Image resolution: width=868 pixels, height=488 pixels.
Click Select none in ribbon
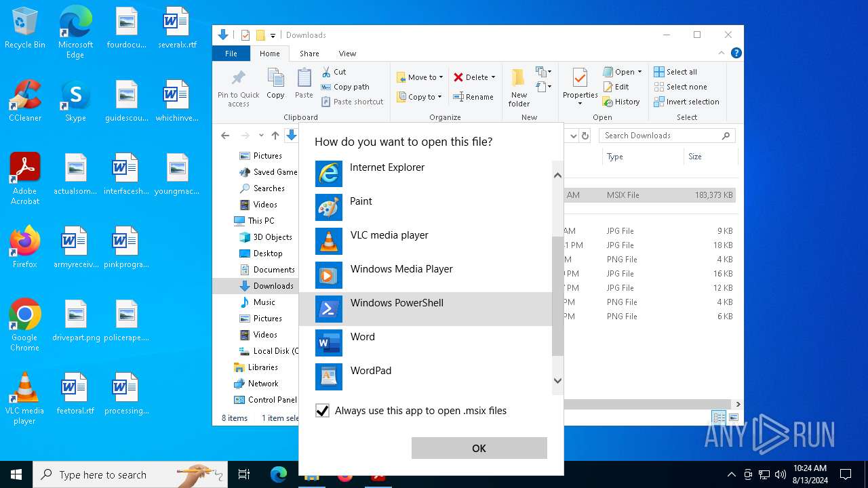pyautogui.click(x=680, y=87)
